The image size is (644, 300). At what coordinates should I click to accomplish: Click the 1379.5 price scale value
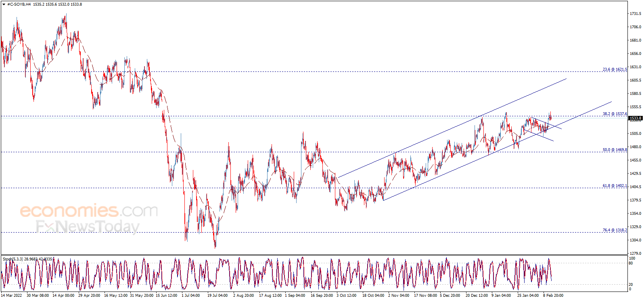636,200
